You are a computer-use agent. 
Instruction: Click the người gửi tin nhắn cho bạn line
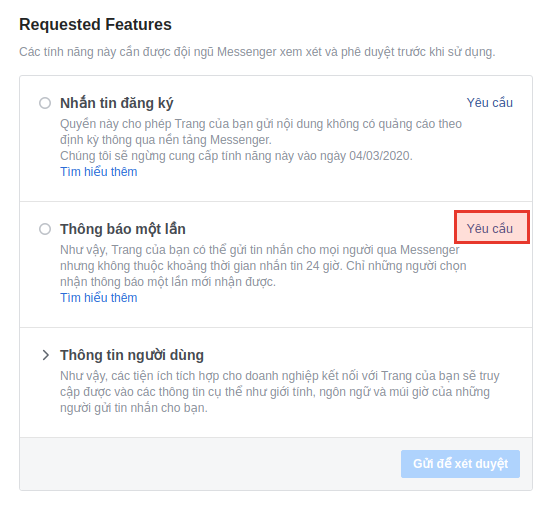click(x=134, y=408)
